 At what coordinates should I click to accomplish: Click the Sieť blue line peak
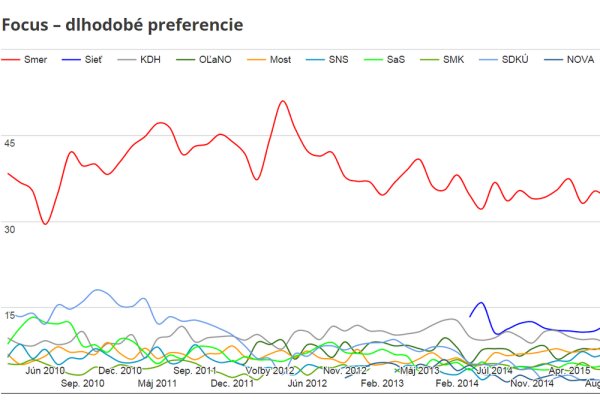pos(482,302)
